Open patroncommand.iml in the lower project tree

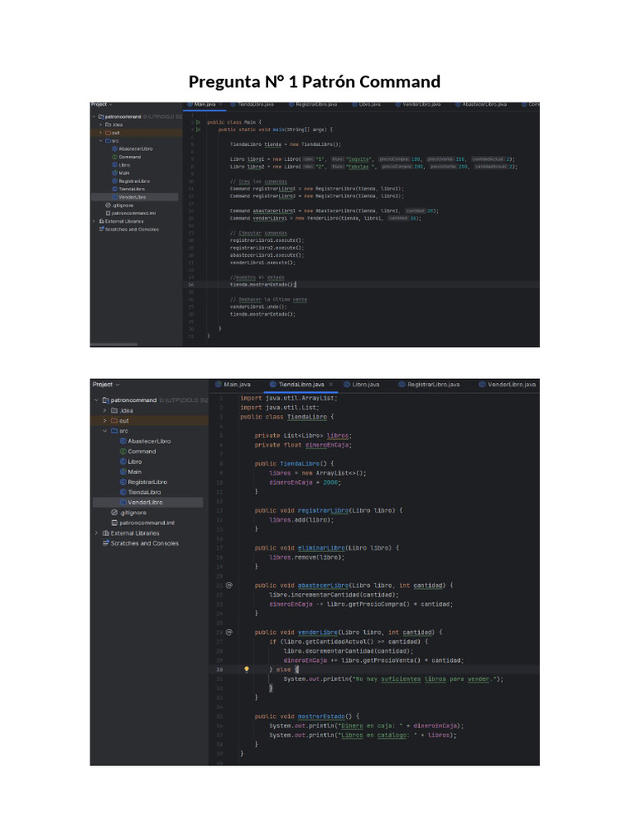click(x=146, y=523)
